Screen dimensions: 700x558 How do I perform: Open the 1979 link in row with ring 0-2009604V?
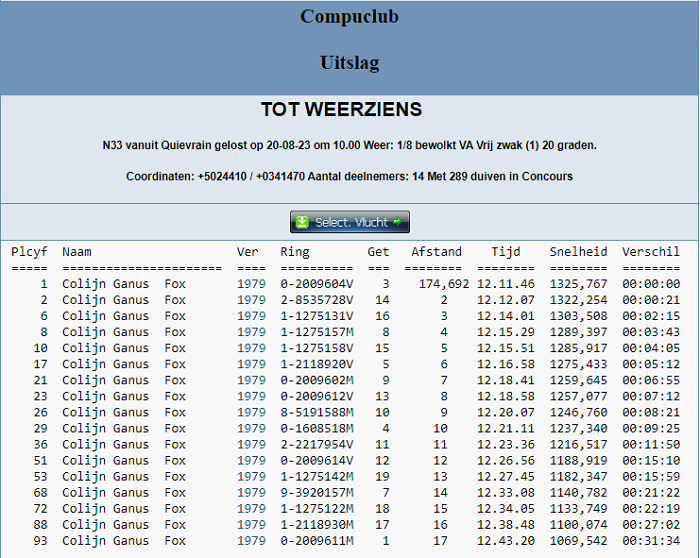click(251, 284)
